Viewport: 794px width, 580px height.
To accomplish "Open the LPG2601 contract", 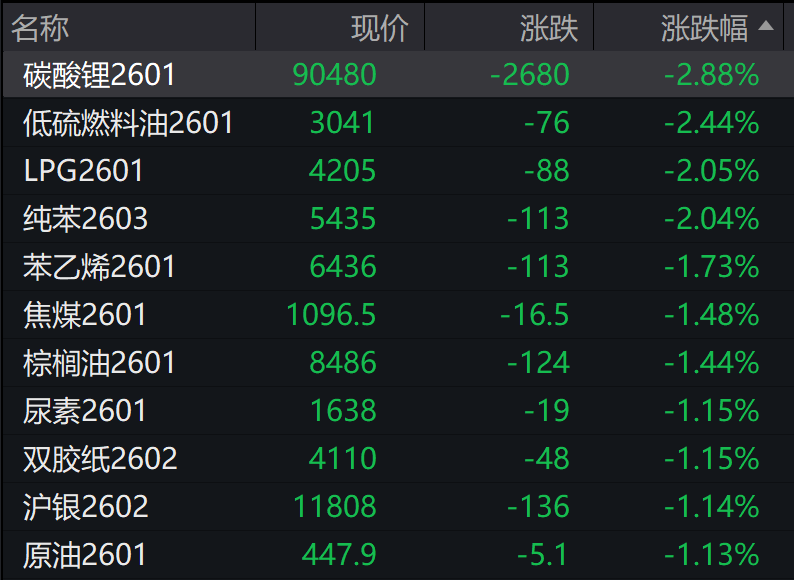I will (84, 171).
